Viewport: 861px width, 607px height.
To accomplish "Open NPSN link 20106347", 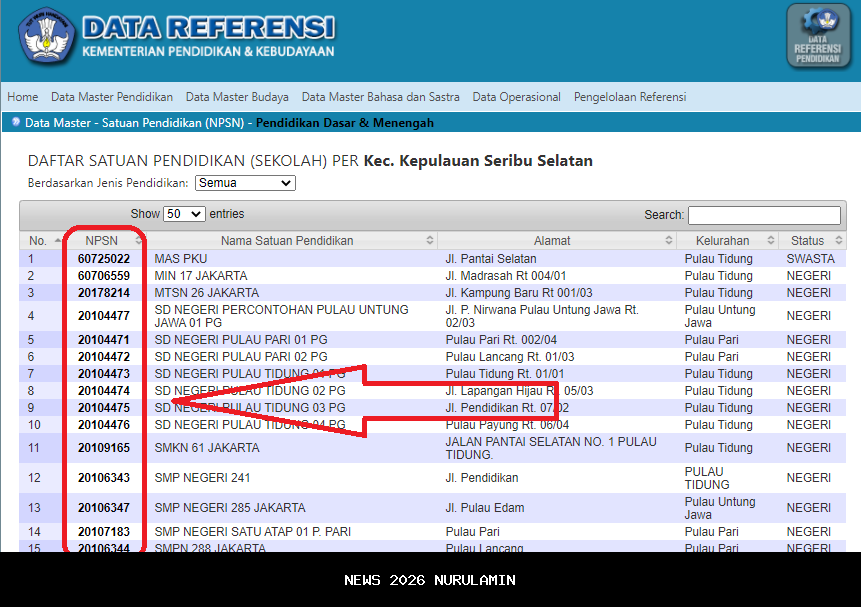I will (104, 508).
